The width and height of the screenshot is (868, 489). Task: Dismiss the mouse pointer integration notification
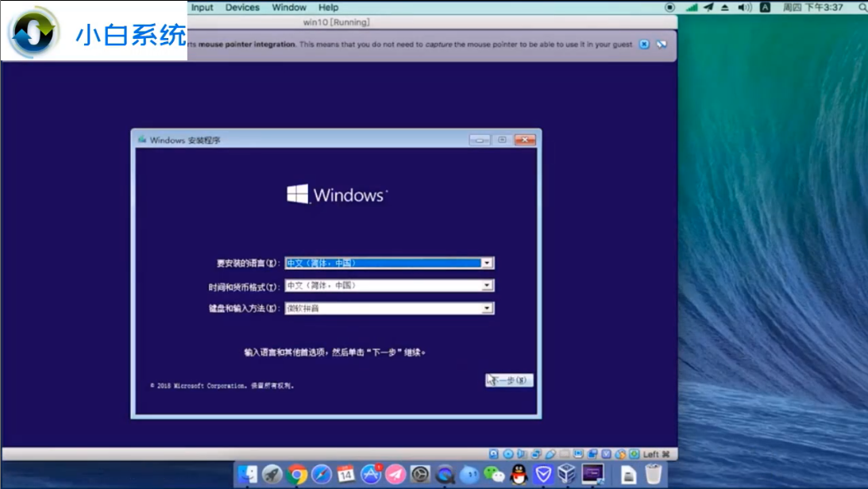click(645, 44)
